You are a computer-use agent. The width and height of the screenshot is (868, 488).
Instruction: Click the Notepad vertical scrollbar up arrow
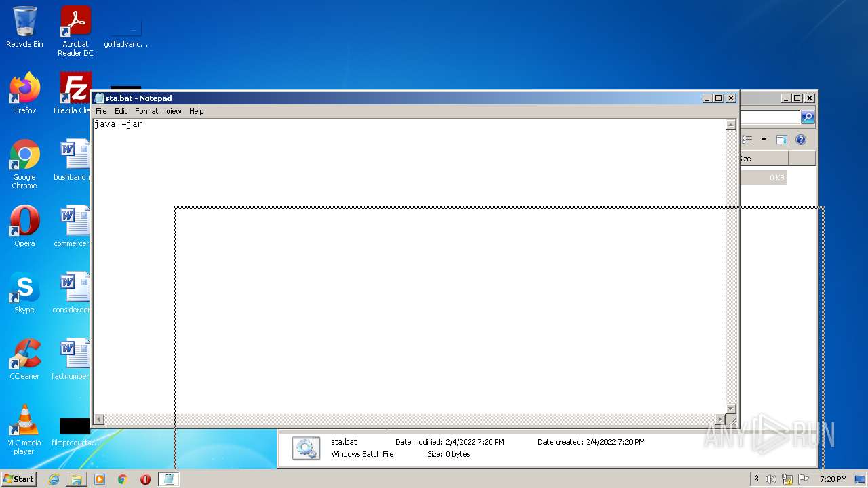click(731, 125)
